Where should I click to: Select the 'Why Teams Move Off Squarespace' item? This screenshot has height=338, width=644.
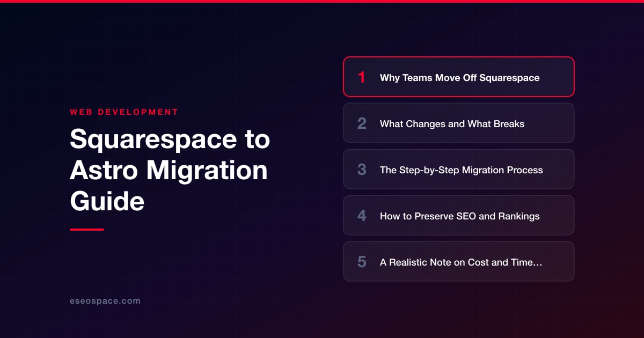pyautogui.click(x=459, y=77)
